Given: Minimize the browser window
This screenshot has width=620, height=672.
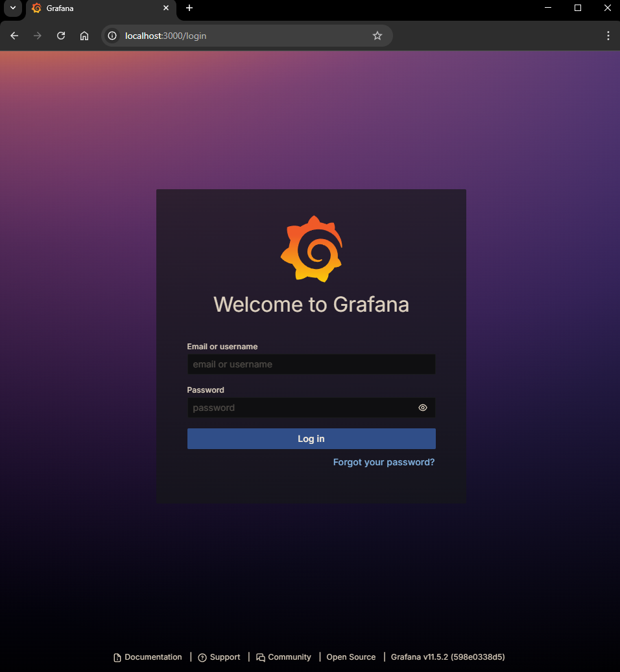Looking at the screenshot, I should (548, 8).
